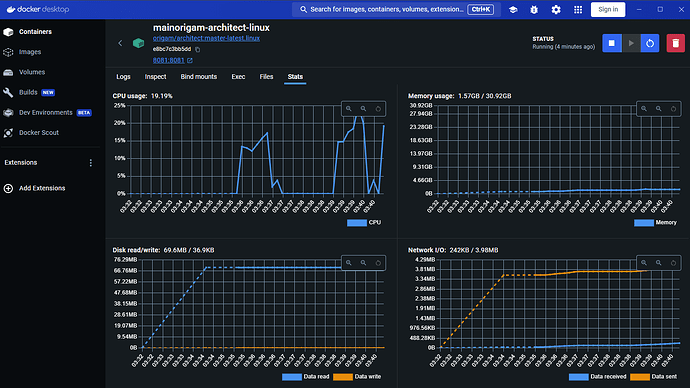Image resolution: width=690 pixels, height=388 pixels.
Task: Switch to the Inspect tab
Action: (x=155, y=77)
